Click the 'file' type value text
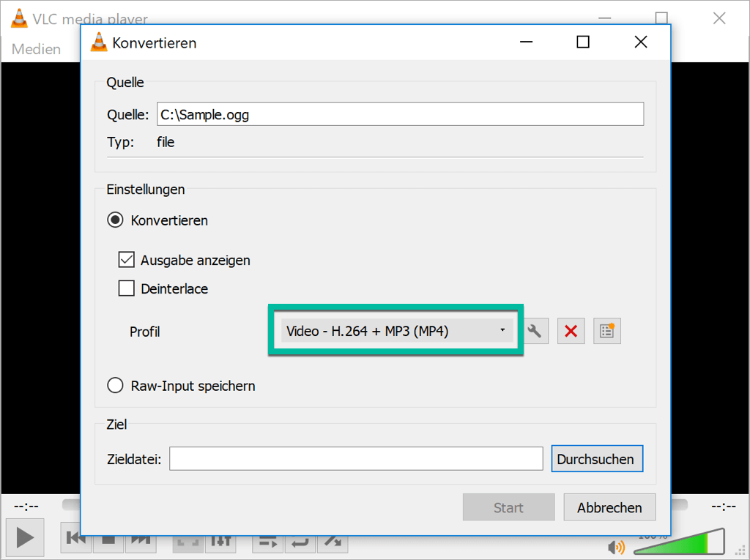The width and height of the screenshot is (750, 560). pos(166,142)
